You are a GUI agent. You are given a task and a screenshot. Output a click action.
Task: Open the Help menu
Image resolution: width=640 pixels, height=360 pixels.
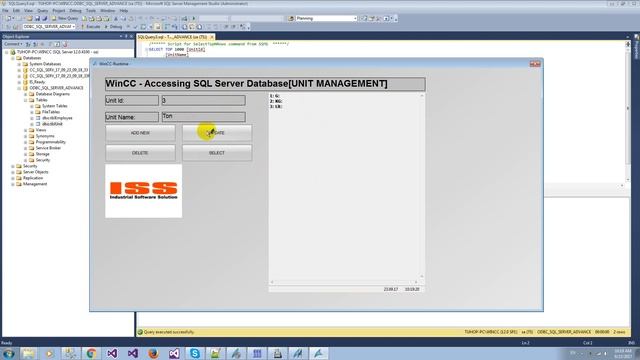pyautogui.click(x=123, y=11)
